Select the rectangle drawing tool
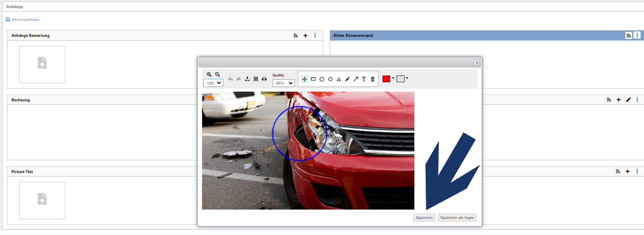This screenshot has width=644, height=235. pos(314,79)
